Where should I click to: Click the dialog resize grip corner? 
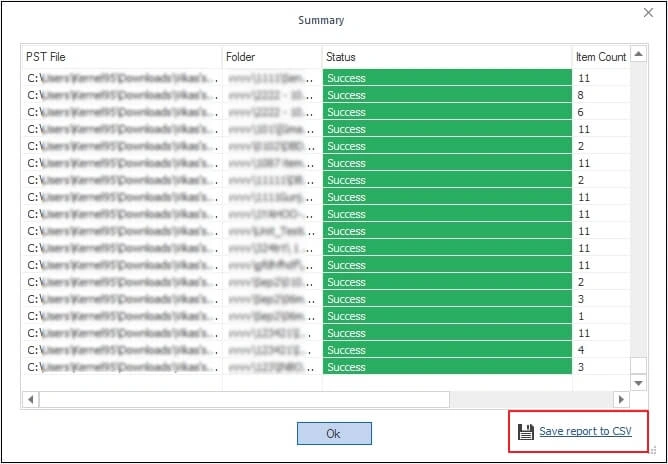point(654,450)
